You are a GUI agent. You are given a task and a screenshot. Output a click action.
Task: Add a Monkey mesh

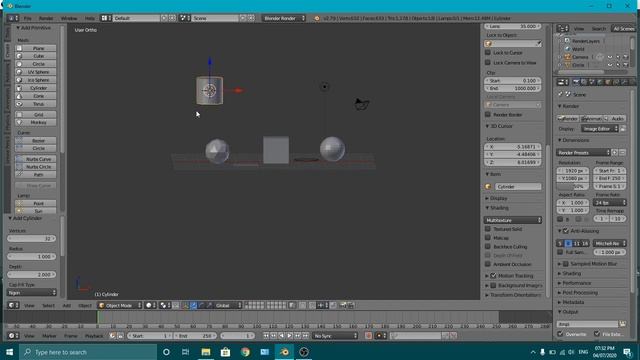[x=36, y=122]
